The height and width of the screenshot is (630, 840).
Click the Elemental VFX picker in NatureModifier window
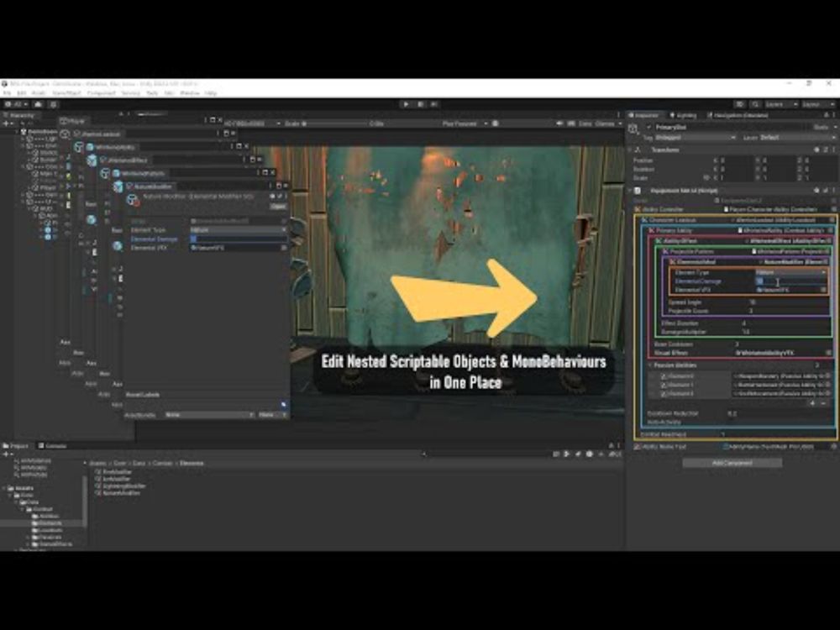284,248
